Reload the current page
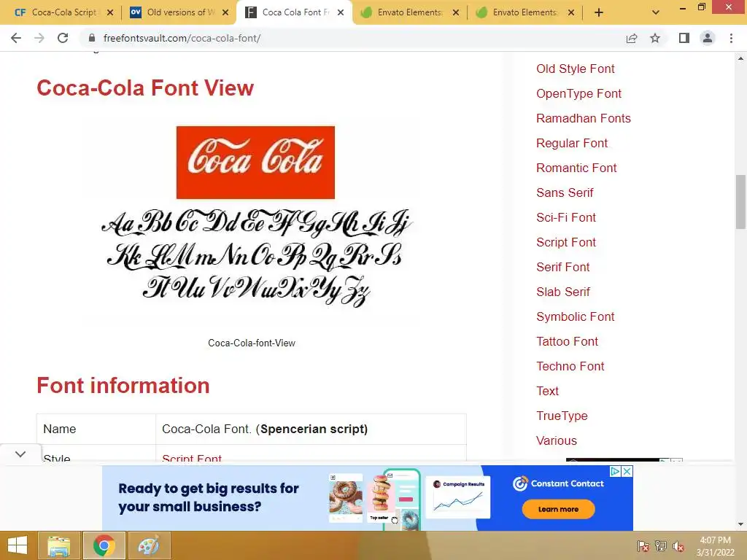The image size is (747, 560). (x=63, y=38)
